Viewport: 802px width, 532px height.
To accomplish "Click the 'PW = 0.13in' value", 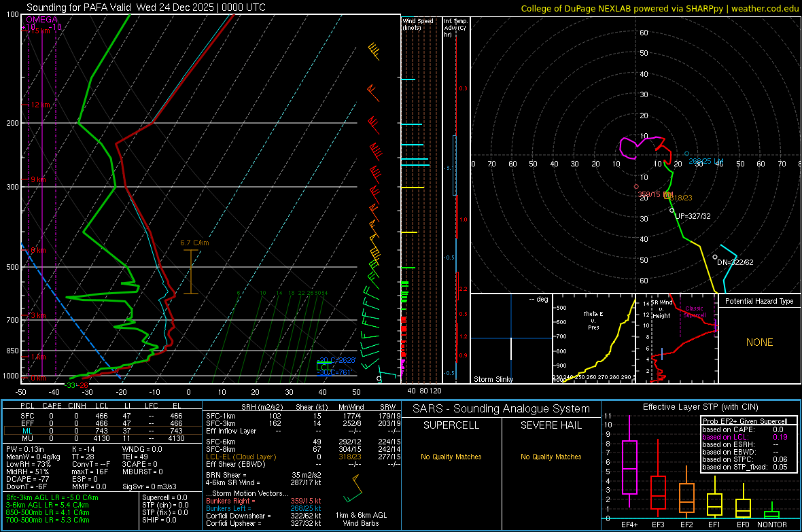I will (25, 449).
